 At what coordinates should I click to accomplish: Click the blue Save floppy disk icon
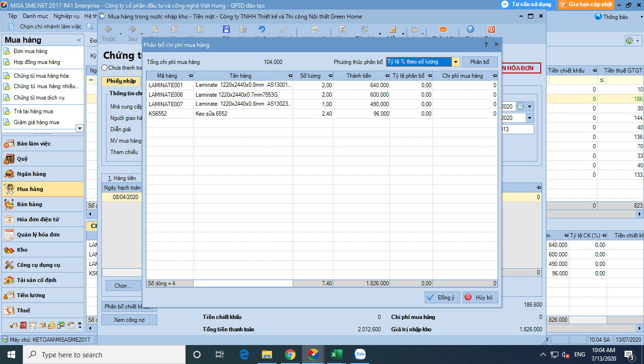(226, 29)
